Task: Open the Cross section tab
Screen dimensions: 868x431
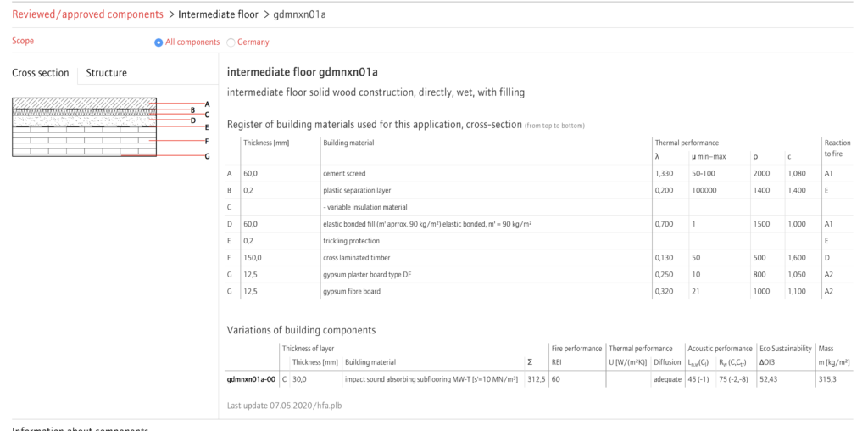Action: [41, 73]
